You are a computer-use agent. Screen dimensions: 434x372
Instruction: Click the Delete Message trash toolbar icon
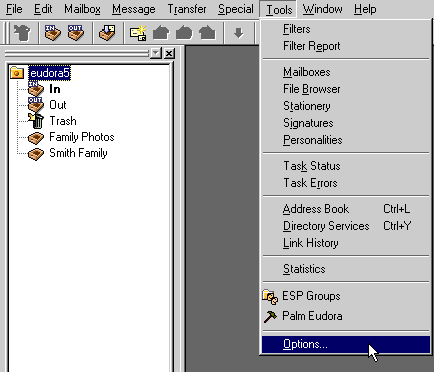pyautogui.click(x=22, y=33)
